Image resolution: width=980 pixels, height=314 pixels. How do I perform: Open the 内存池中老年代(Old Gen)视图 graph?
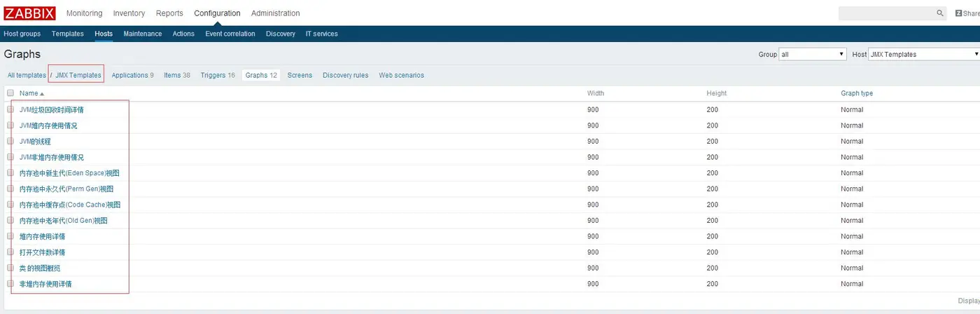[64, 220]
